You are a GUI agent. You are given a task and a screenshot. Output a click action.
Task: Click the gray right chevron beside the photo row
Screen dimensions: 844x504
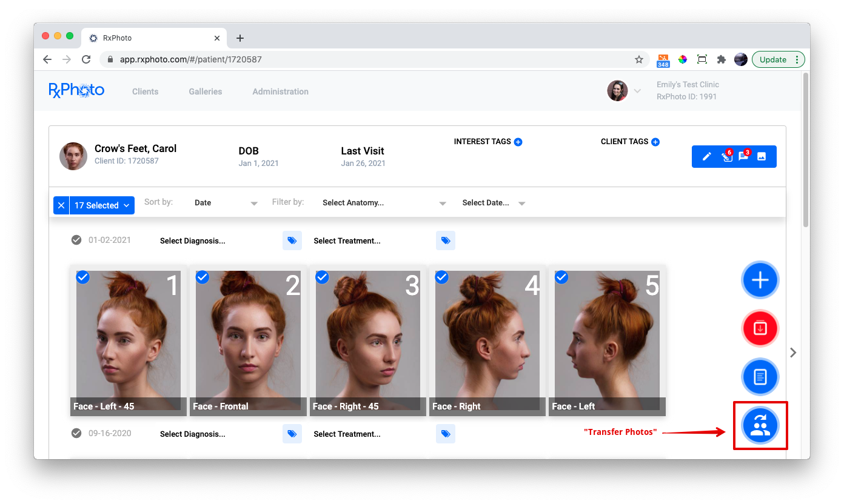point(793,353)
